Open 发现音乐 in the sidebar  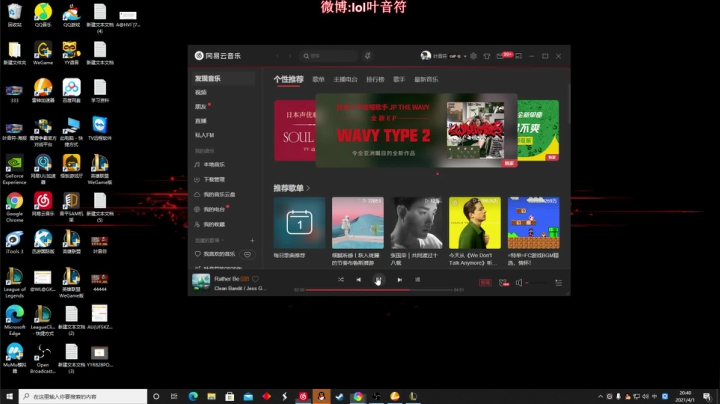[223, 79]
